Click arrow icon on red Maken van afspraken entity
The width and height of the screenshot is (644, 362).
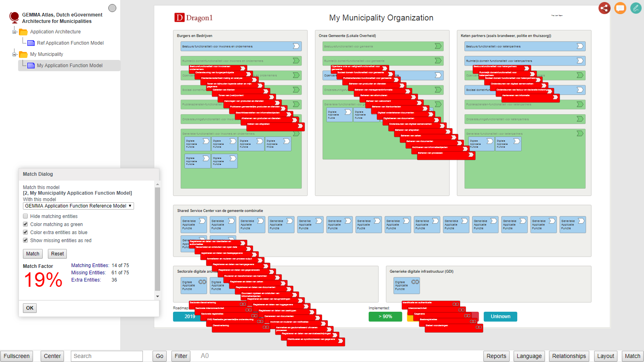[300, 125]
